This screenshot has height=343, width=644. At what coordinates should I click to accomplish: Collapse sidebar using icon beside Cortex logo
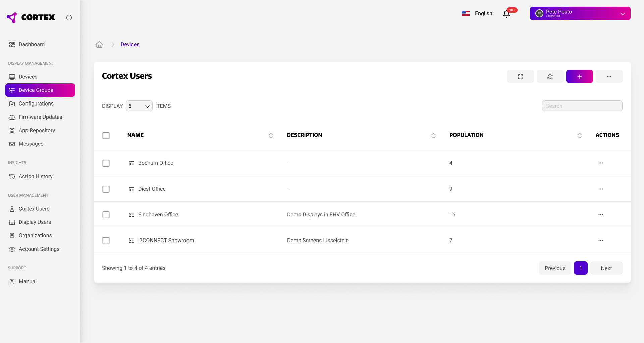69,18
